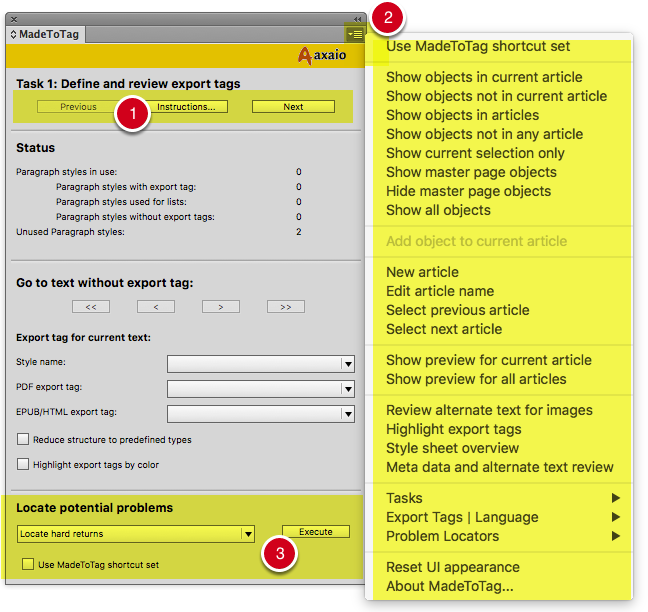Open the Style name dropdown
The height and width of the screenshot is (612, 648).
click(x=261, y=364)
